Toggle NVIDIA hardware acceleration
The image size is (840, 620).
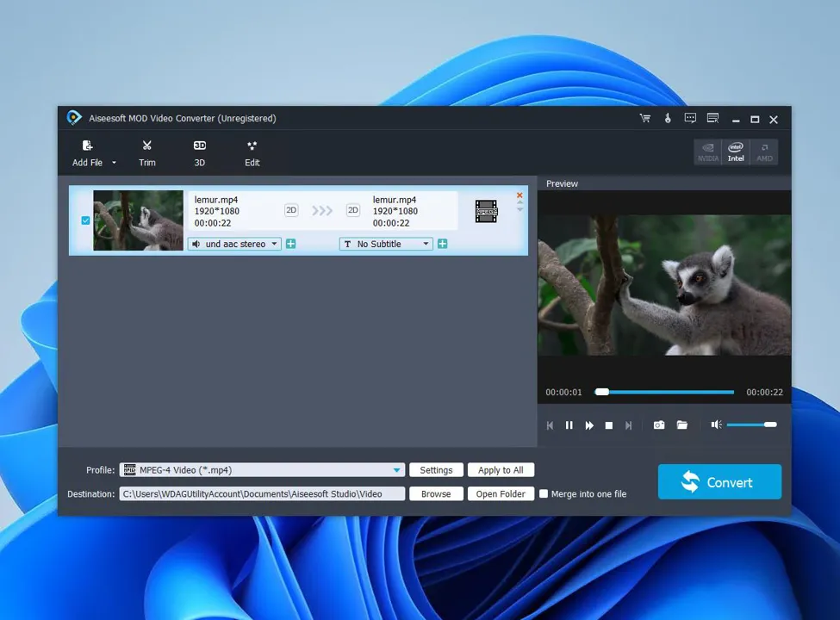[x=707, y=152]
